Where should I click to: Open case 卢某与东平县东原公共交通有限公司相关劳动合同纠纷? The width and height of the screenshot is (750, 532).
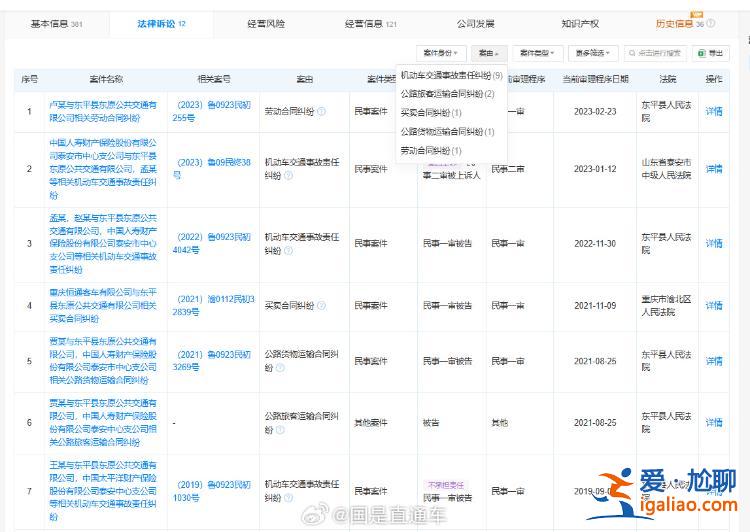[103, 111]
